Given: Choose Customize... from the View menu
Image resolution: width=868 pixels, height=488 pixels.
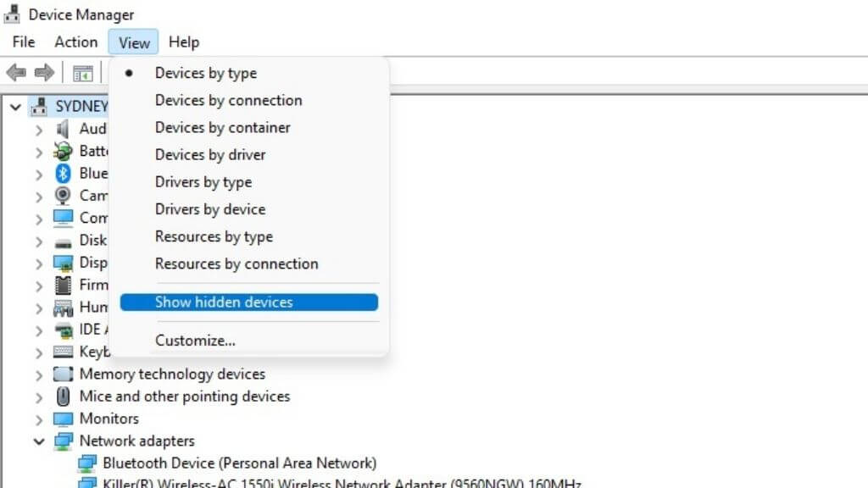Looking at the screenshot, I should [195, 341].
